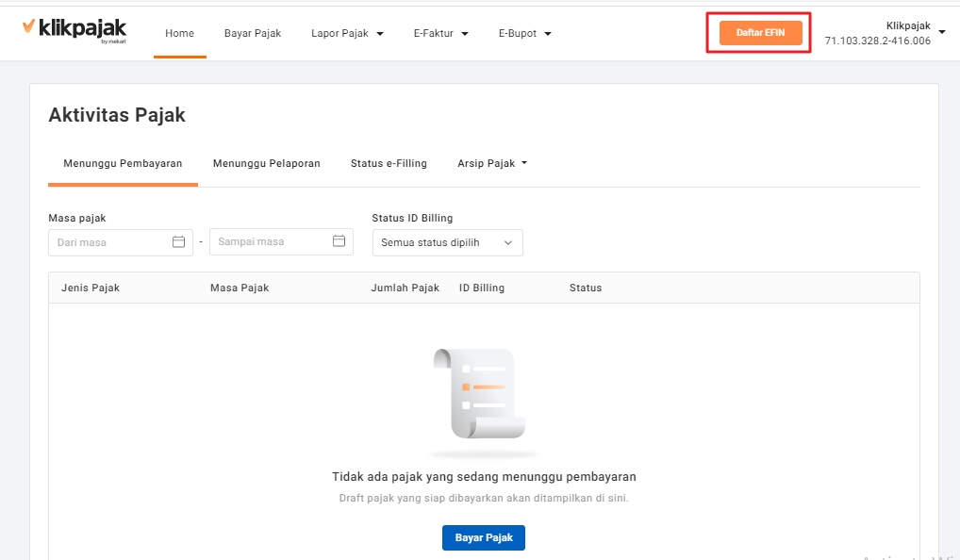Image resolution: width=960 pixels, height=560 pixels.
Task: Switch to Status e-Filling tab
Action: point(389,163)
